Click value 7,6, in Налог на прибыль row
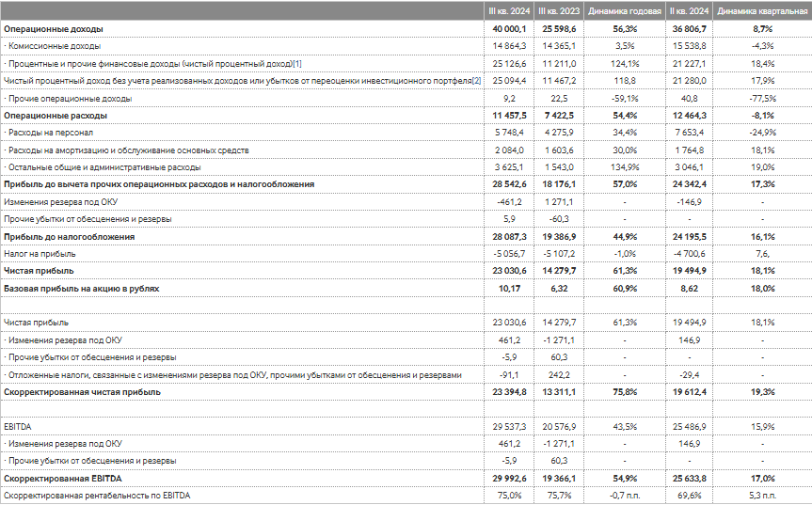 pos(762,254)
